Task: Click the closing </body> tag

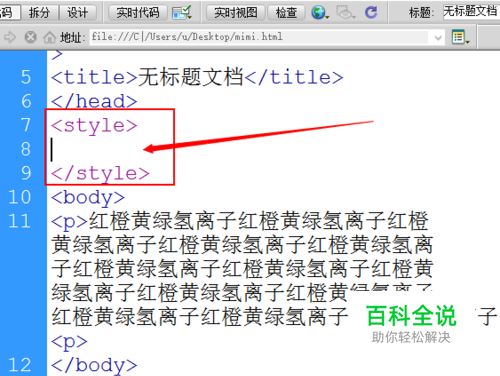Action: point(94,365)
